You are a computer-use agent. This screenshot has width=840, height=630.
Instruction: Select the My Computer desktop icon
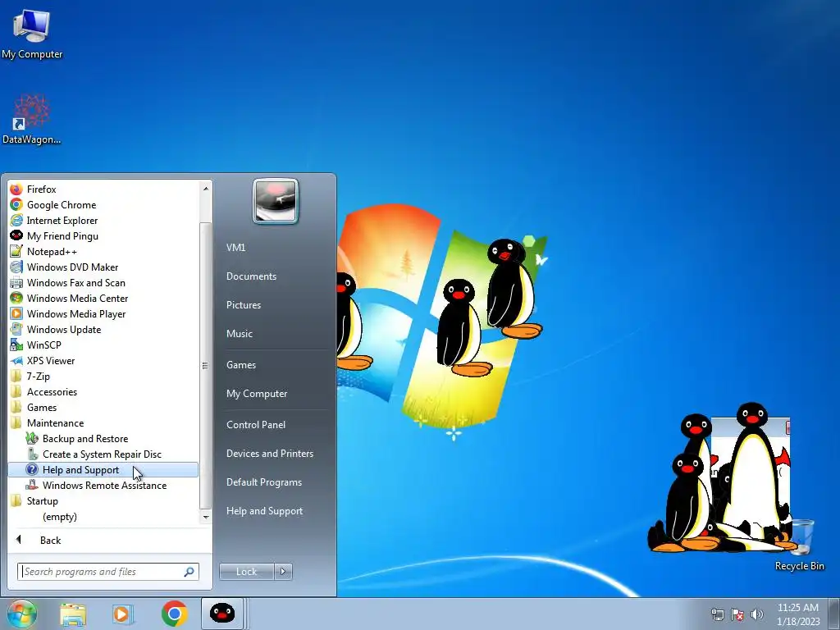tap(32, 34)
